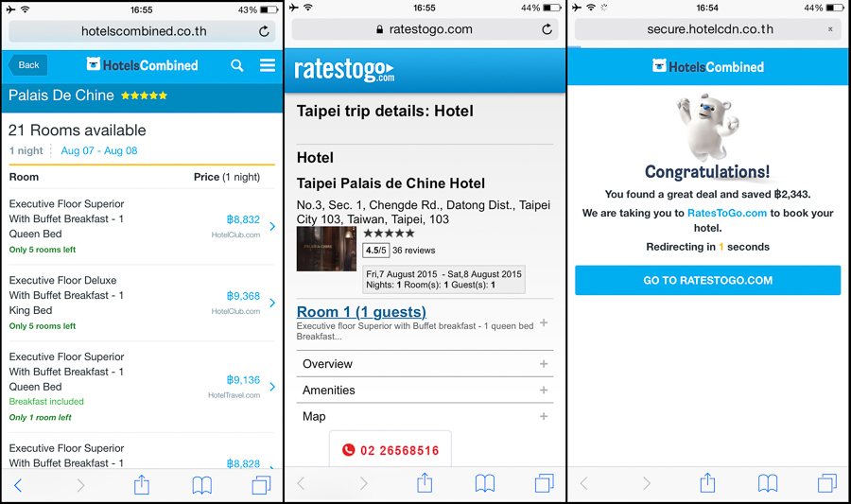Tap the red phone icon beside 02 26568516
The width and height of the screenshot is (851, 504).
pyautogui.click(x=348, y=450)
